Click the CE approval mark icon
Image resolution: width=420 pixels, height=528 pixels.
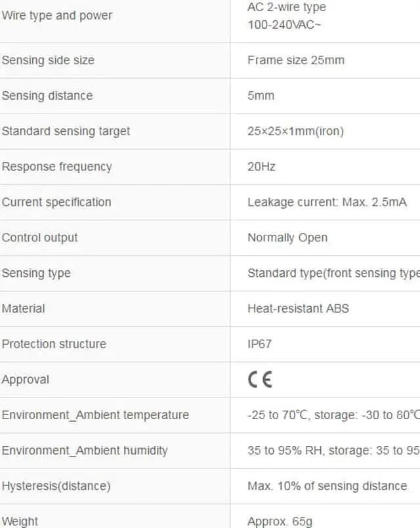[x=259, y=380]
